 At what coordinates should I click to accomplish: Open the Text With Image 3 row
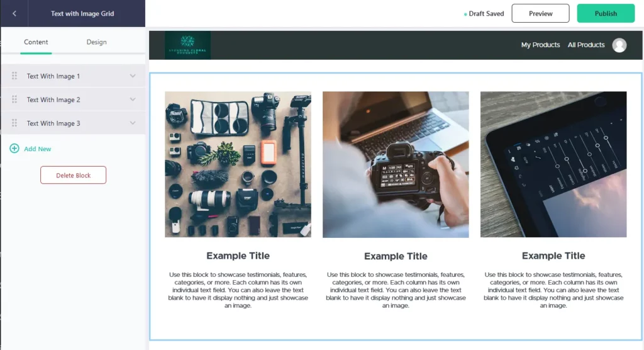click(x=73, y=123)
